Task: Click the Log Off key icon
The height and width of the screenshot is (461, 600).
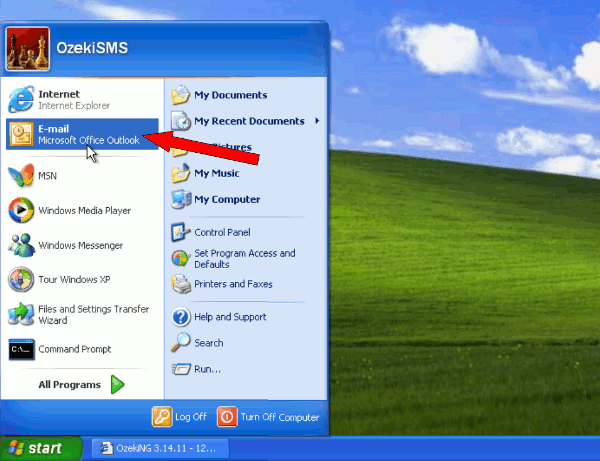Action: tap(162, 417)
